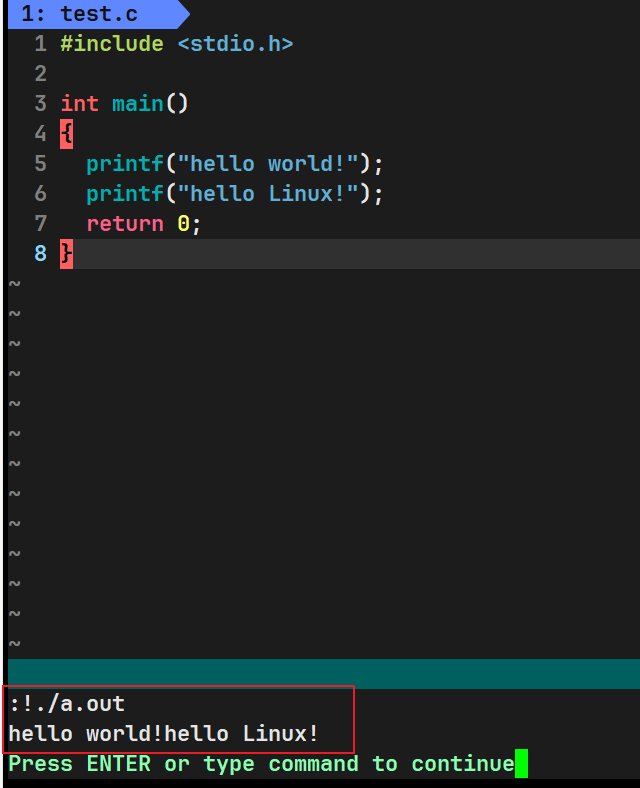Click the 0 return value
Image resolution: width=640 pixels, height=788 pixels.
[183, 224]
